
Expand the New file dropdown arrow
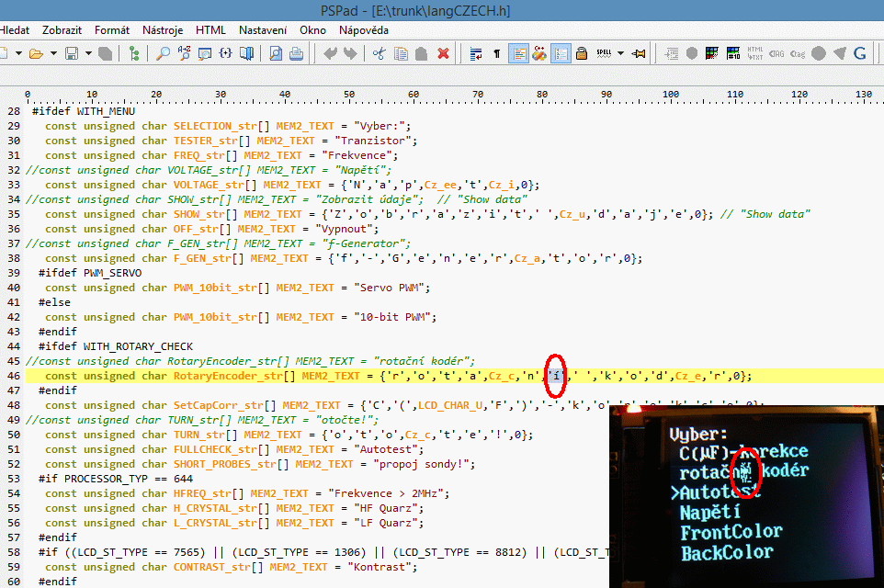tap(18, 53)
